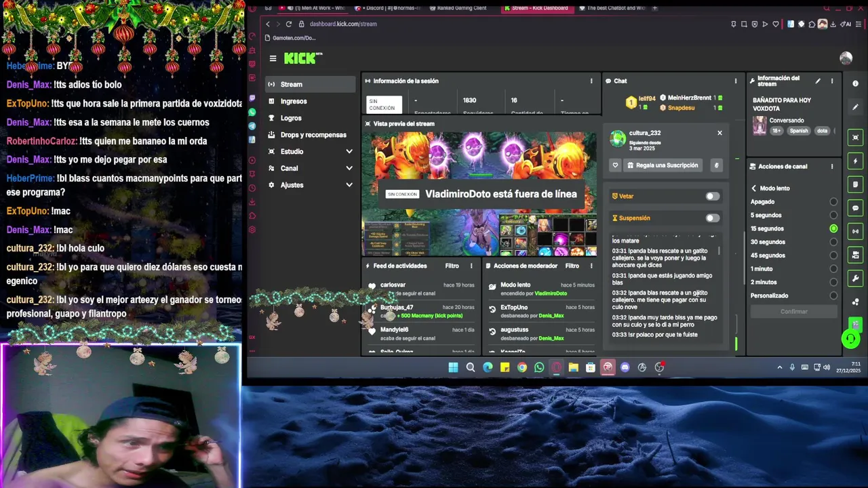868x488 pixels.
Task: Click the chat bubble icon in right toolbar
Action: tap(855, 208)
